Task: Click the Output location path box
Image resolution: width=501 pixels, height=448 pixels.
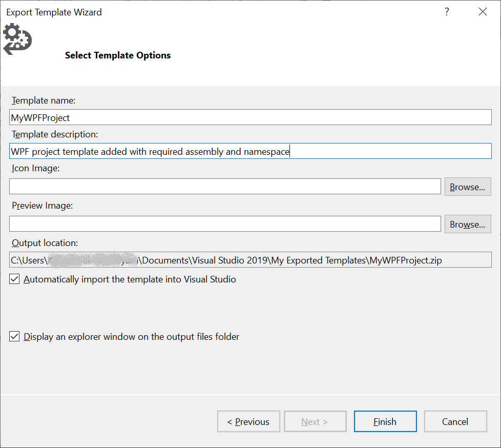Action: click(250, 260)
